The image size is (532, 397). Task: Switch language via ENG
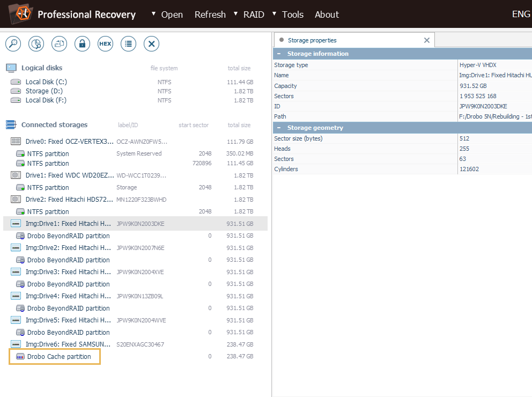tap(521, 14)
